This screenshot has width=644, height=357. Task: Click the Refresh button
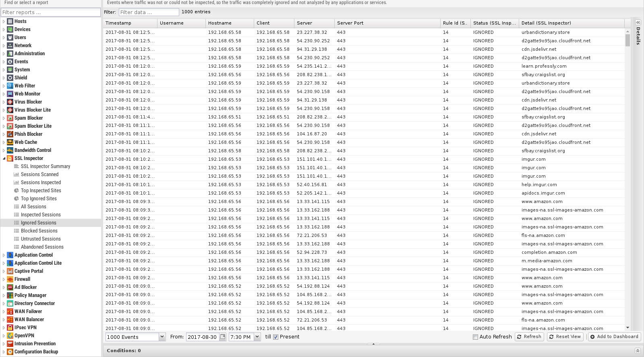[529, 337]
